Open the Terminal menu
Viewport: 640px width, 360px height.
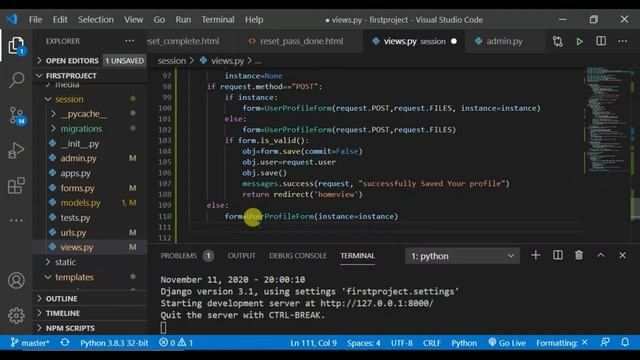point(218,20)
